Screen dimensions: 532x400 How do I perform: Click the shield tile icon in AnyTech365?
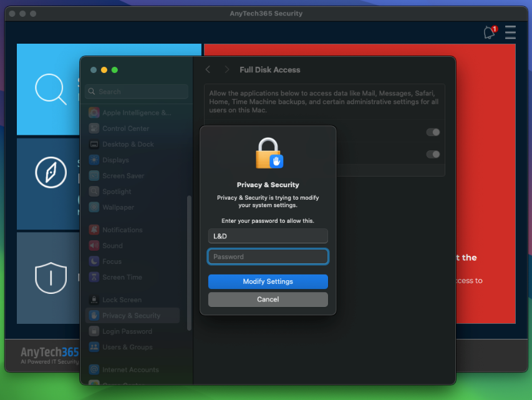(x=51, y=278)
